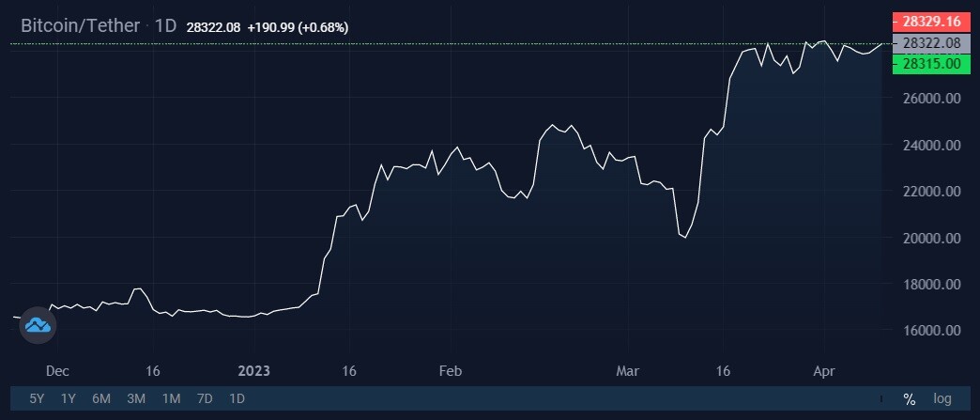Click the Mar label on time axis

(627, 371)
